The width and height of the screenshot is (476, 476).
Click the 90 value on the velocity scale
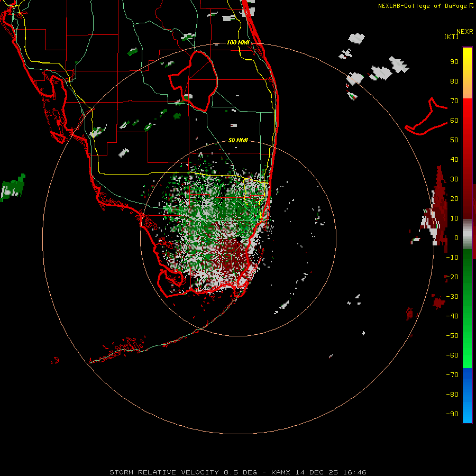point(454,62)
